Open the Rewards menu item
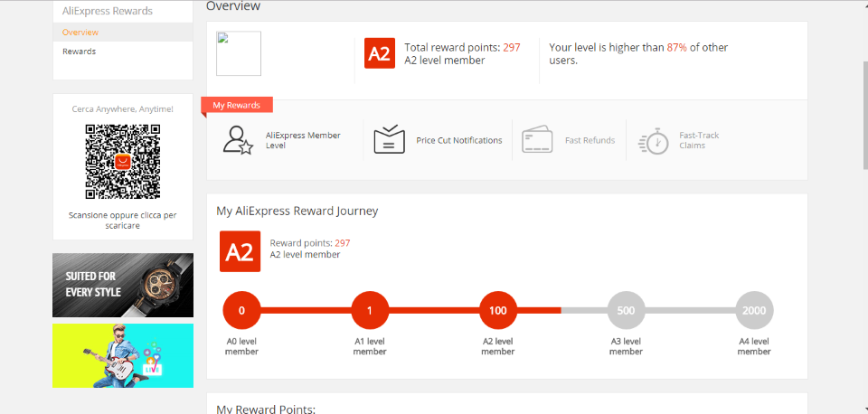This screenshot has width=868, height=414. click(x=80, y=52)
